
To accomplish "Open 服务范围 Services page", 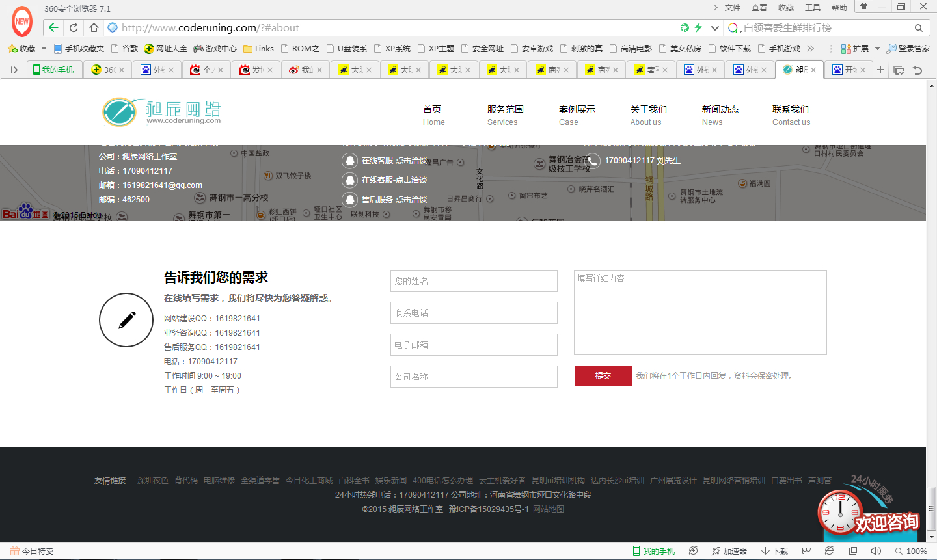I will (505, 115).
